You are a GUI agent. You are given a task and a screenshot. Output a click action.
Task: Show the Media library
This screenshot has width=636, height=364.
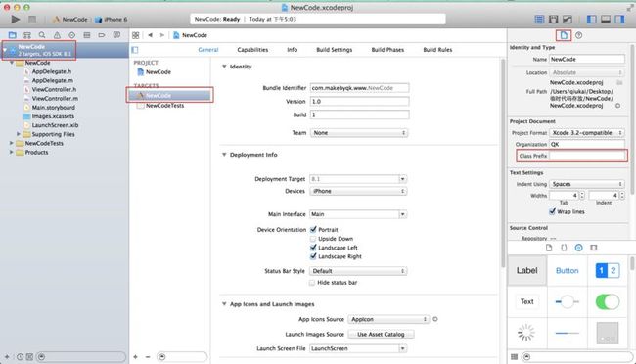click(x=594, y=248)
